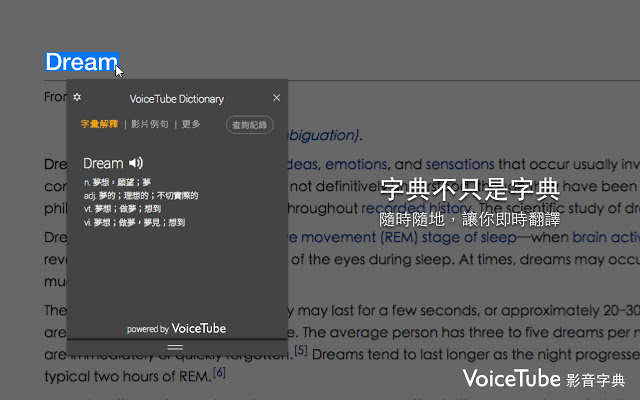This screenshot has width=640, height=400.
Task: Switch to the 影片例句 tab
Action: click(150, 124)
